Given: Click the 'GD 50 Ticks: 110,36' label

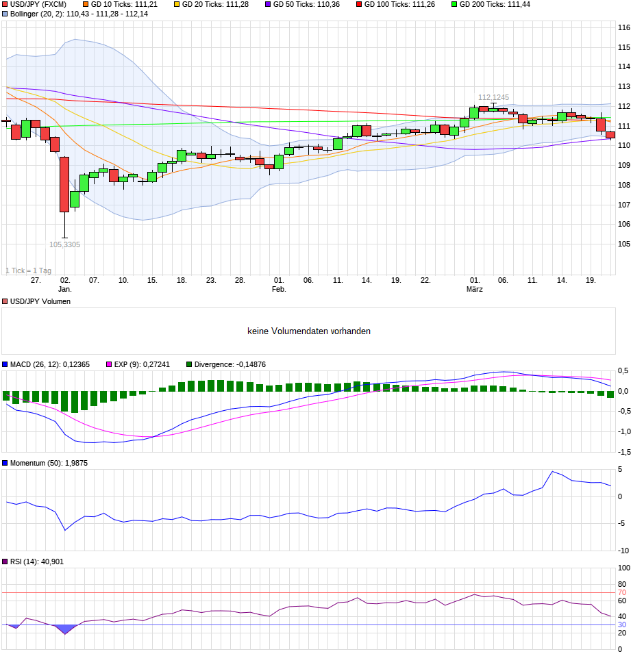Looking at the screenshot, I should pyautogui.click(x=307, y=5).
